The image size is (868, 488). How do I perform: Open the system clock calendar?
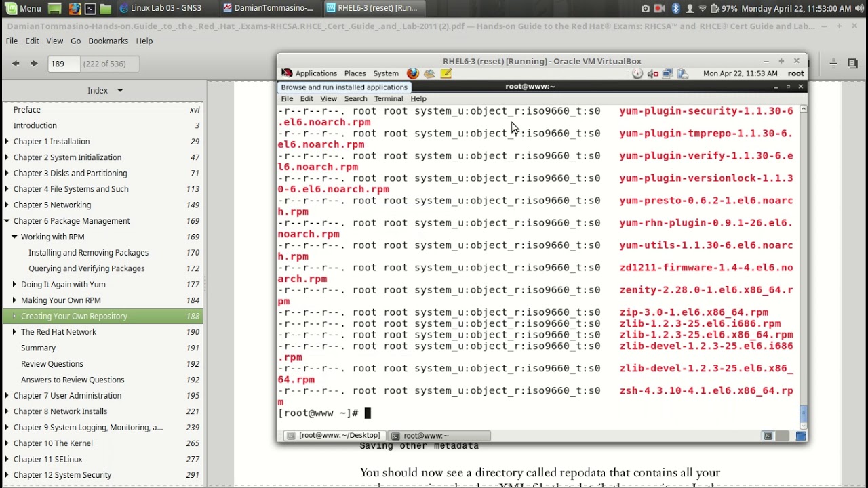click(x=796, y=8)
